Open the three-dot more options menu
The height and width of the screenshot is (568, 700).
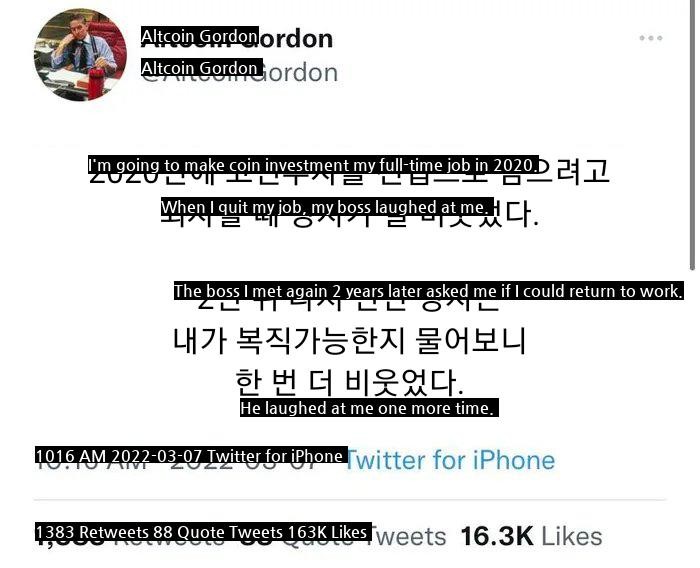(650, 38)
